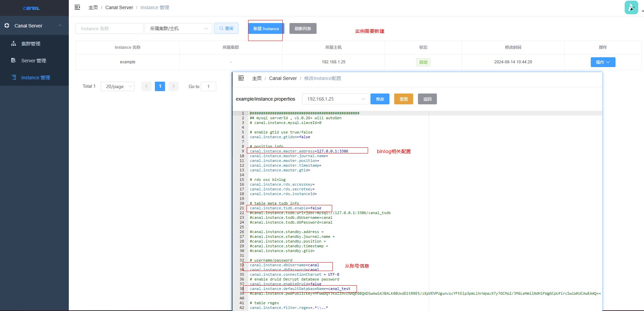Click the canal.instance.master.journal.name= line
644x311 pixels.
(x=289, y=156)
